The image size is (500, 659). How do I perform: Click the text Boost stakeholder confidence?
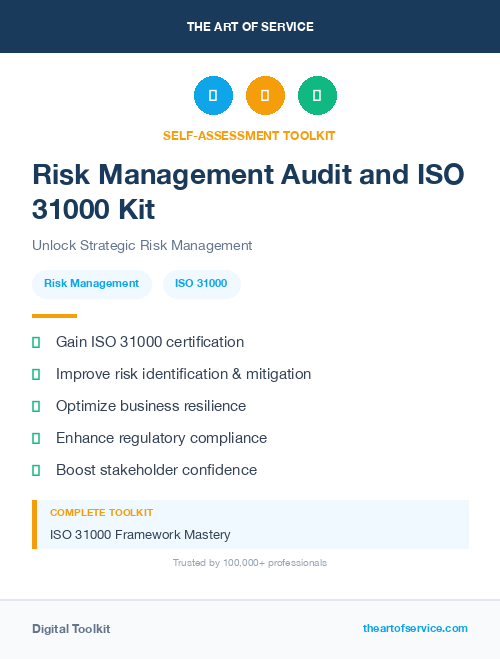[156, 470]
